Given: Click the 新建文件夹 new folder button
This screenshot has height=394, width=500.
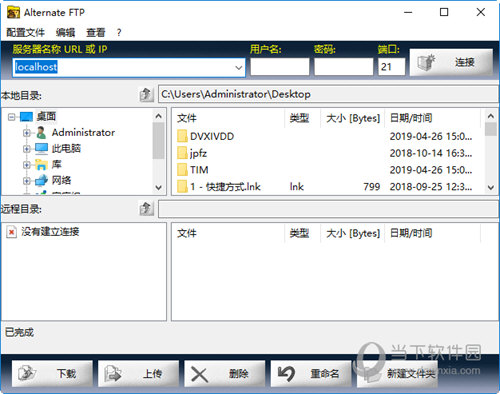Looking at the screenshot, I should (x=397, y=374).
